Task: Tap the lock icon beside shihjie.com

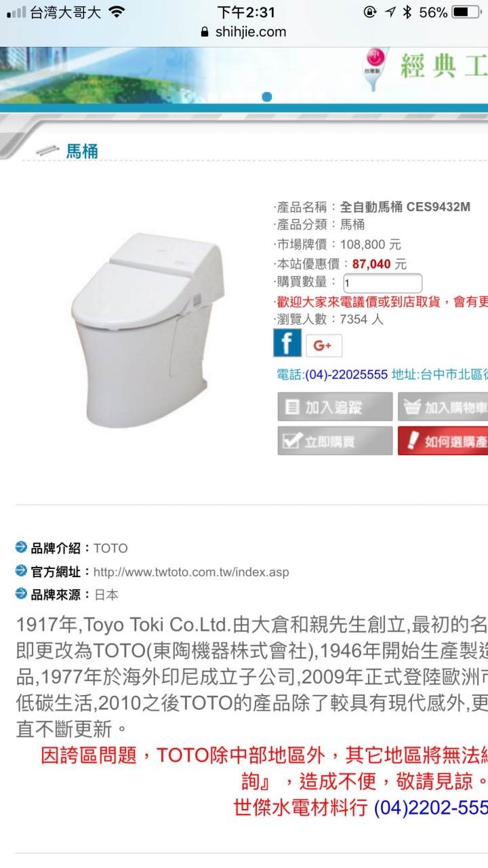Action: coord(205,32)
